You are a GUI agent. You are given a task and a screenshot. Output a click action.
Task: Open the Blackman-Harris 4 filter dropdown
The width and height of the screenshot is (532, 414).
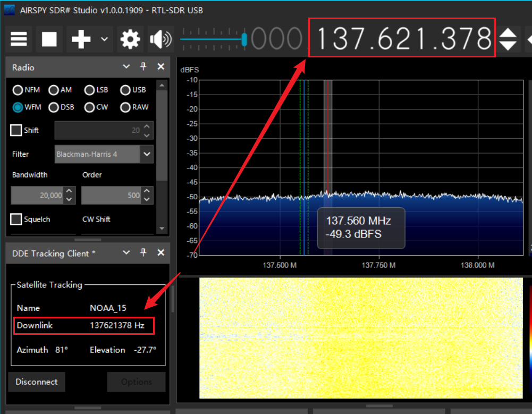point(146,155)
